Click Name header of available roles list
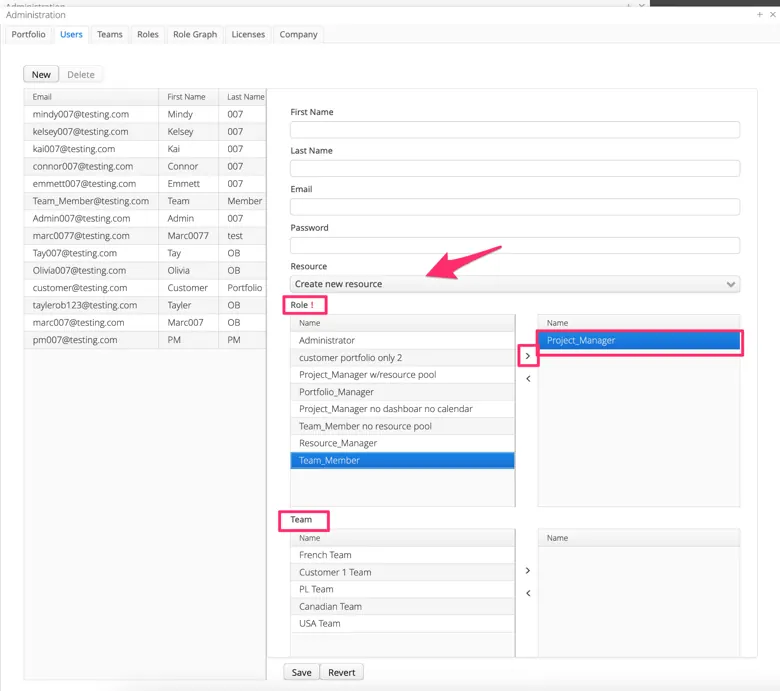The height and width of the screenshot is (691, 780). (x=402, y=323)
